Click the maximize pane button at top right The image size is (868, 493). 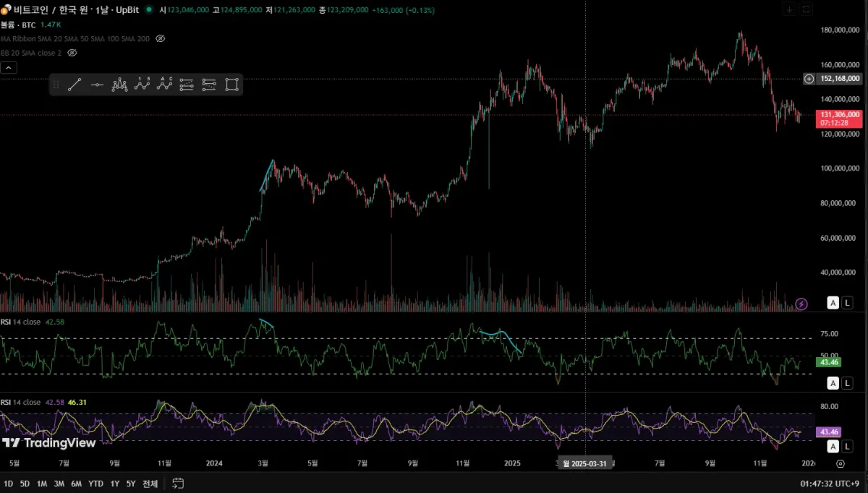point(807,9)
